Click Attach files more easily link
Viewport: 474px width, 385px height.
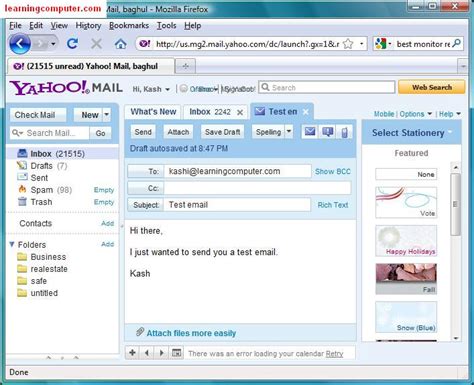pyautogui.click(x=191, y=333)
